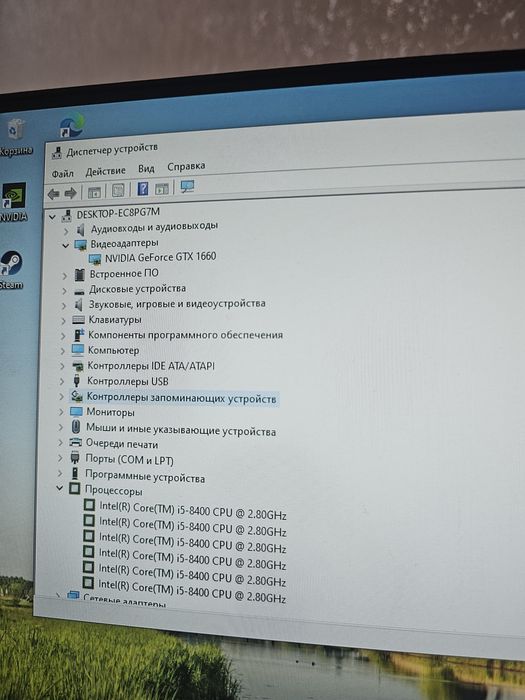Expand the Дисковые устройства category
Screen dimensions: 525x700
(x=64, y=292)
